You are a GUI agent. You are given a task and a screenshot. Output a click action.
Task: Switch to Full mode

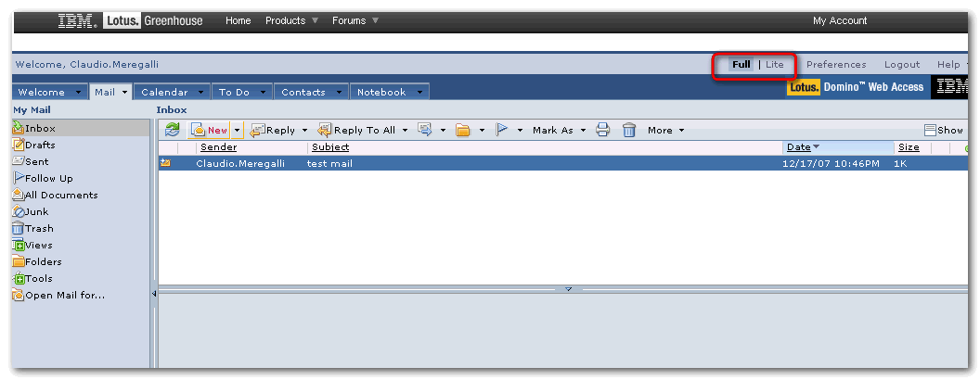point(741,64)
